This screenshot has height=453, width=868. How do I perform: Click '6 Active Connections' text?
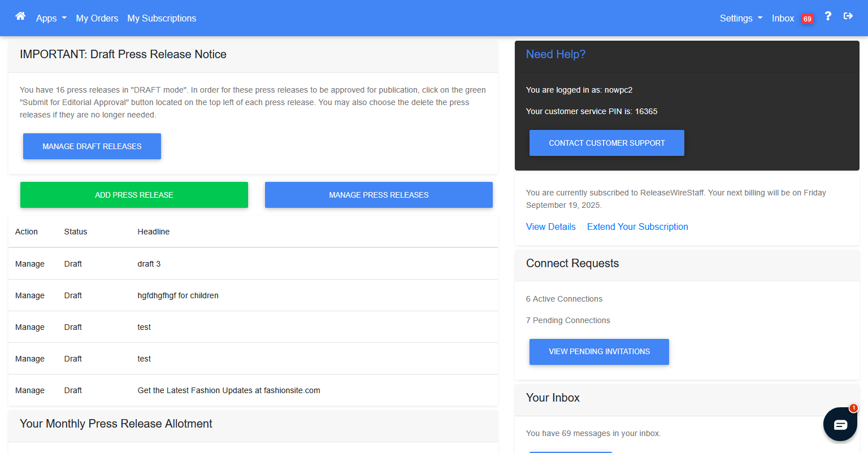[564, 299]
